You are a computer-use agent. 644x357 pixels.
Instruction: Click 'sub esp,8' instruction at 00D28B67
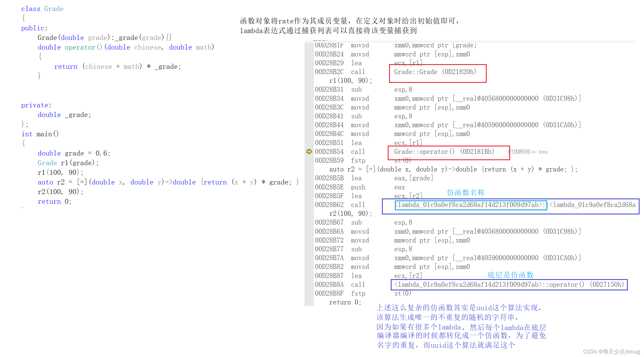coord(364,222)
